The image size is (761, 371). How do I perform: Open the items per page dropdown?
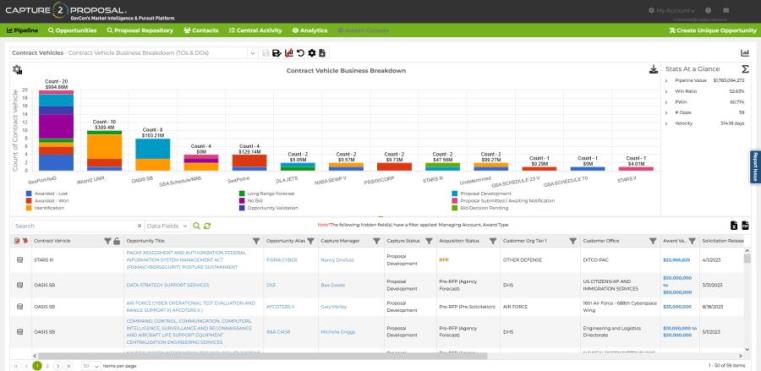point(90,366)
